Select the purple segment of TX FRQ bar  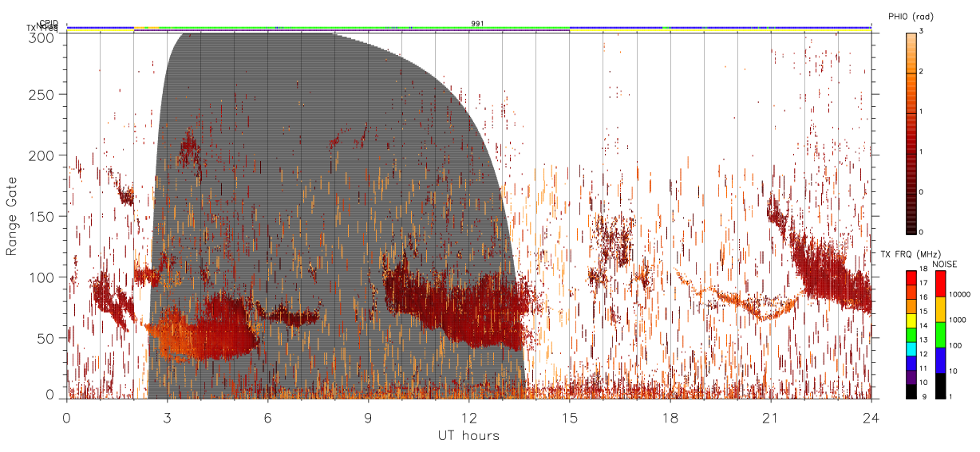[911, 378]
